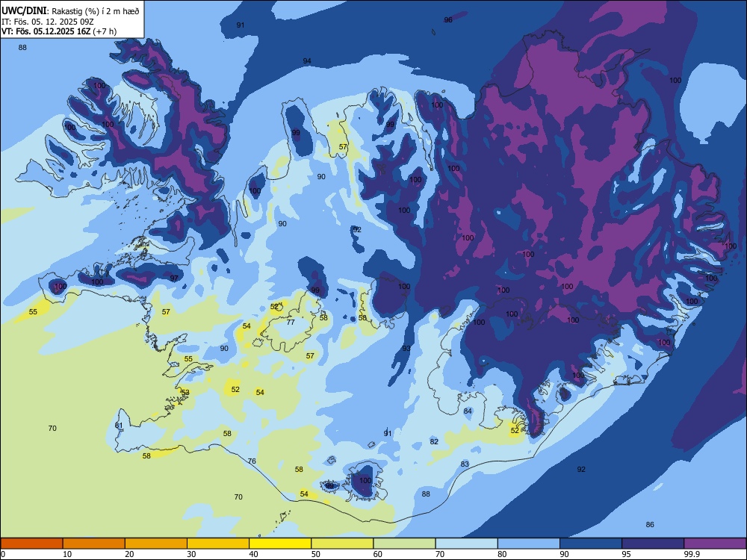Select the 20–30 light orange legend swatch
The image size is (747, 560).
click(156, 544)
